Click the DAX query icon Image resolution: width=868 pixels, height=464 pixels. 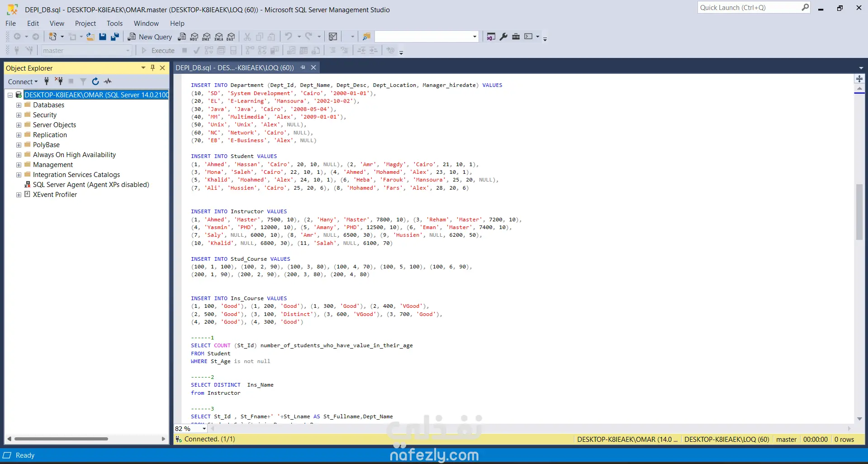231,37
